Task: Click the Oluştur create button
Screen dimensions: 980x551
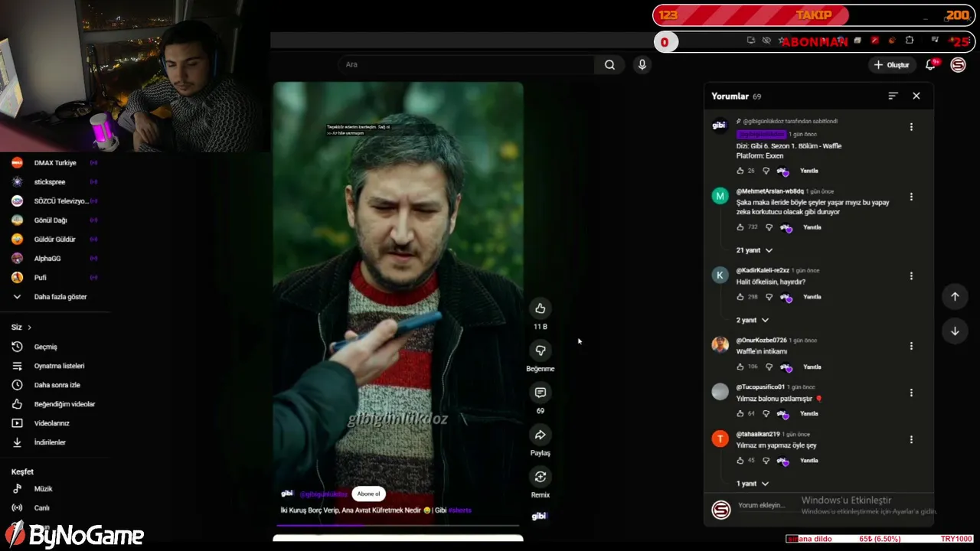Action: [892, 65]
